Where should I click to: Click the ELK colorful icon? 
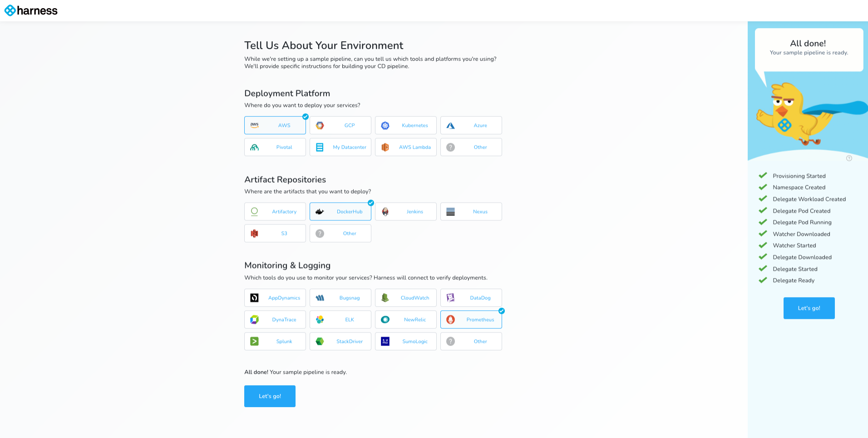pyautogui.click(x=320, y=320)
